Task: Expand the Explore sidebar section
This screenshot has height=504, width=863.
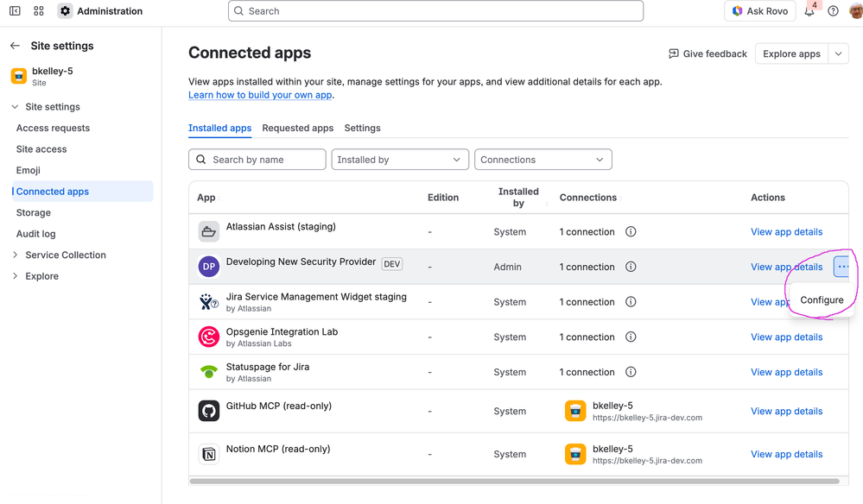Action: click(15, 276)
